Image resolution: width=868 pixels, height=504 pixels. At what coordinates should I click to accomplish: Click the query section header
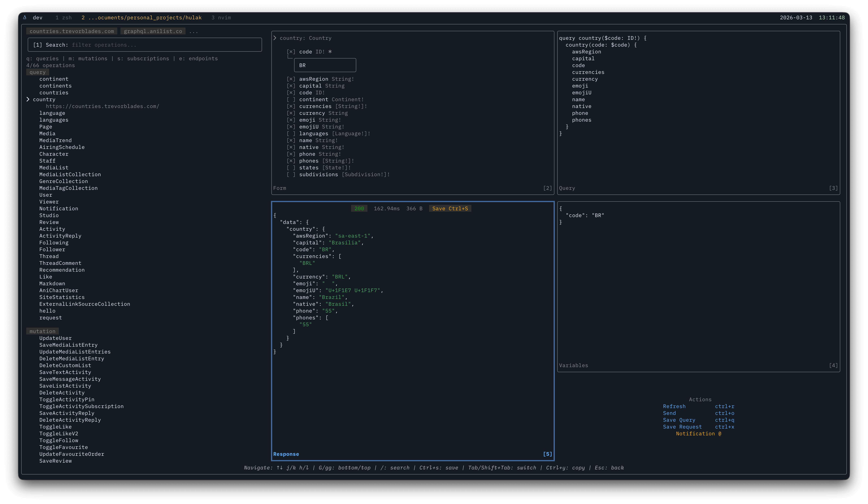point(38,72)
